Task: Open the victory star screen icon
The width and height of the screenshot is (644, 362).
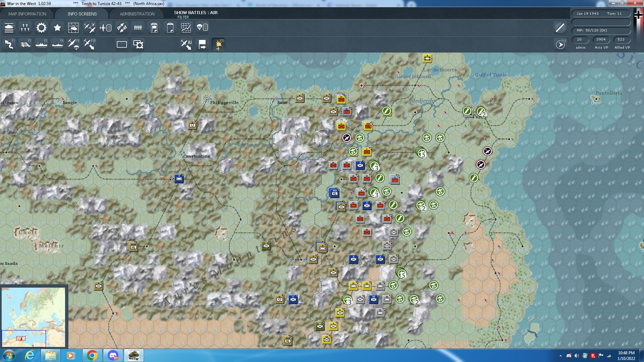Action: tap(57, 27)
